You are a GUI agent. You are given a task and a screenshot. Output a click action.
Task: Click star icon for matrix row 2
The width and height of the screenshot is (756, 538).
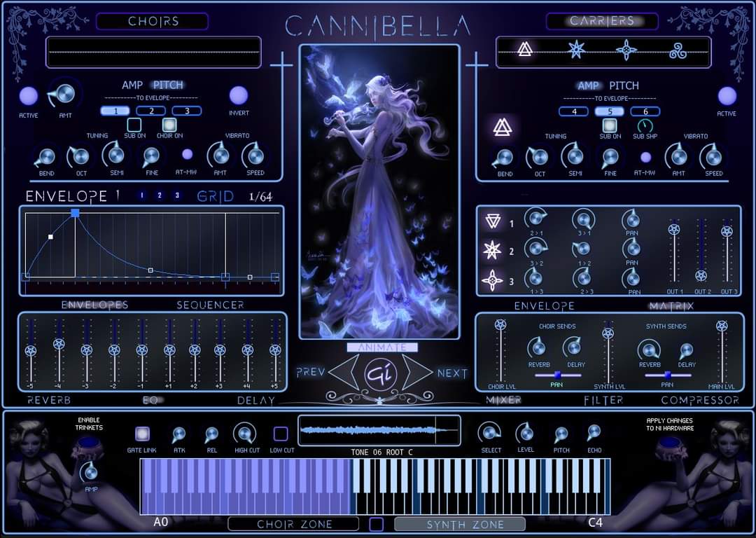tap(492, 250)
